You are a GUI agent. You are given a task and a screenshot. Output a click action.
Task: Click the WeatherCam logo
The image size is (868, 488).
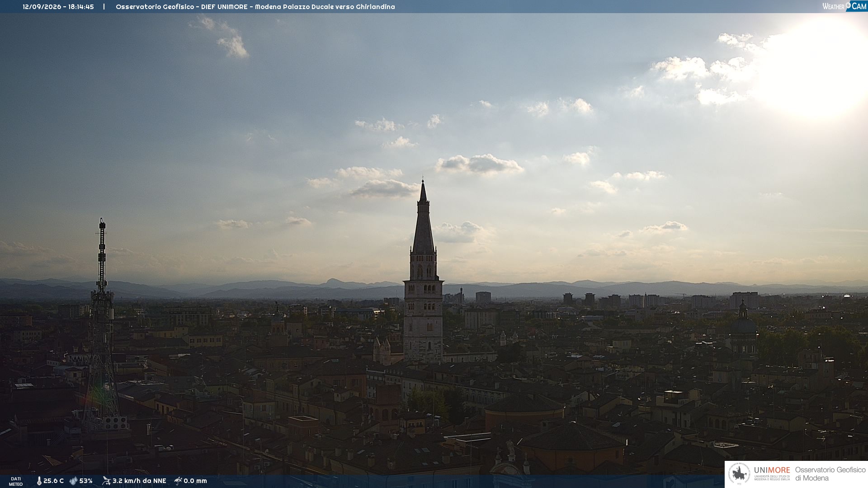click(x=844, y=6)
